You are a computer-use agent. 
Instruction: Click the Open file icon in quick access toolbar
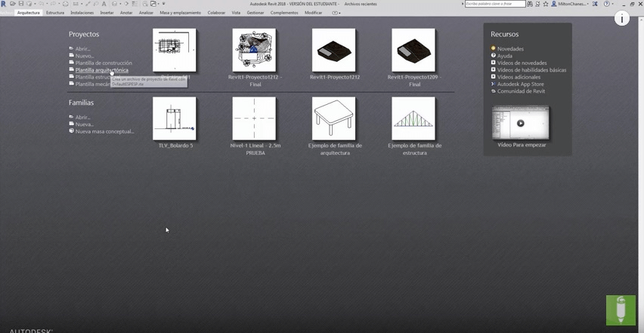click(13, 4)
